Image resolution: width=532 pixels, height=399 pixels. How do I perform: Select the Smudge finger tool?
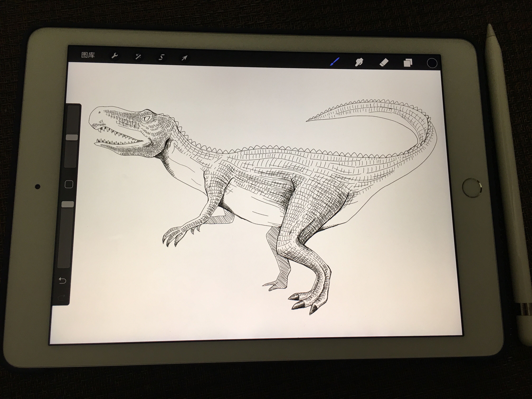pyautogui.click(x=359, y=62)
